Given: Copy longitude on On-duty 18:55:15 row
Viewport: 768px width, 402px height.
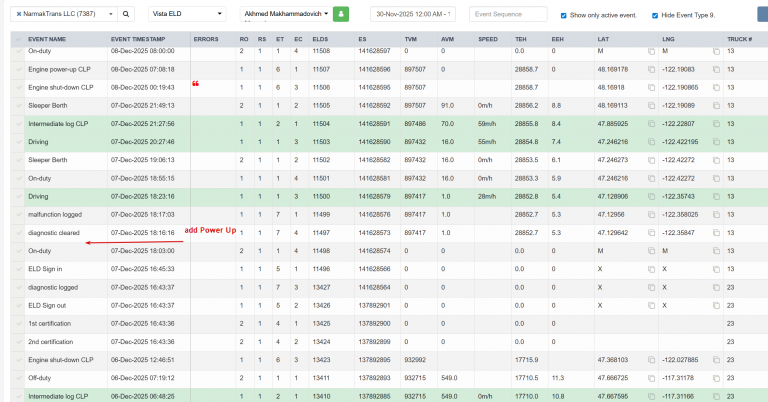Looking at the screenshot, I should pyautogui.click(x=716, y=179).
